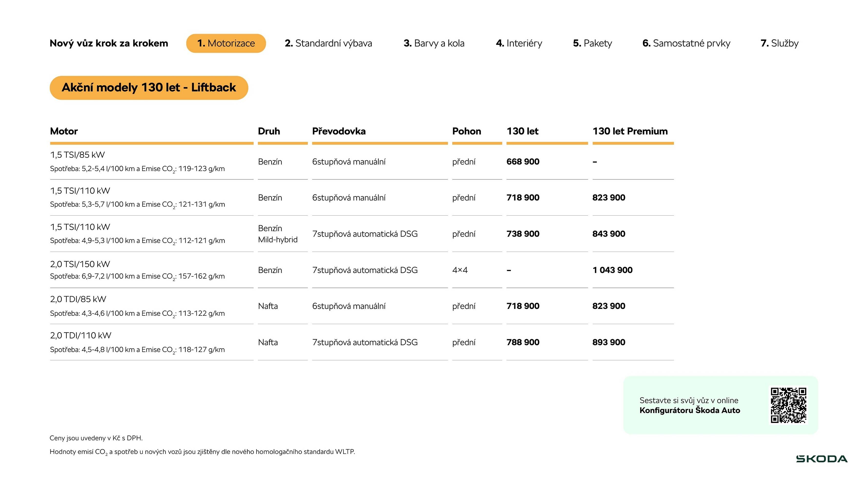Image resolution: width=868 pixels, height=488 pixels.
Task: Select the 668 900 price cell
Action: click(523, 162)
